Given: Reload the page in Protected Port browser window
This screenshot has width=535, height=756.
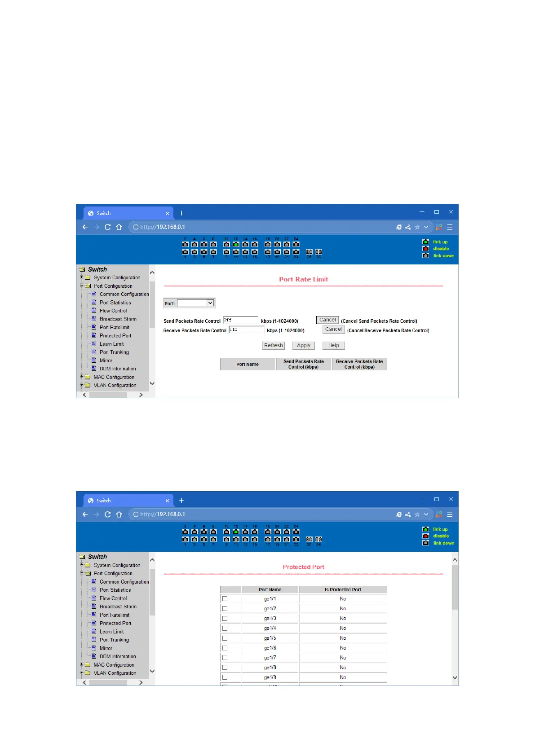Looking at the screenshot, I should click(107, 514).
